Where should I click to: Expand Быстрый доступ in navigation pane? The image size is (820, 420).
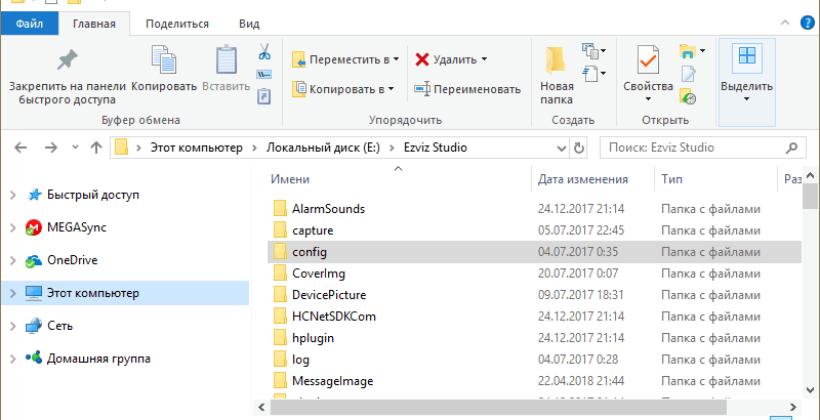coord(14,196)
